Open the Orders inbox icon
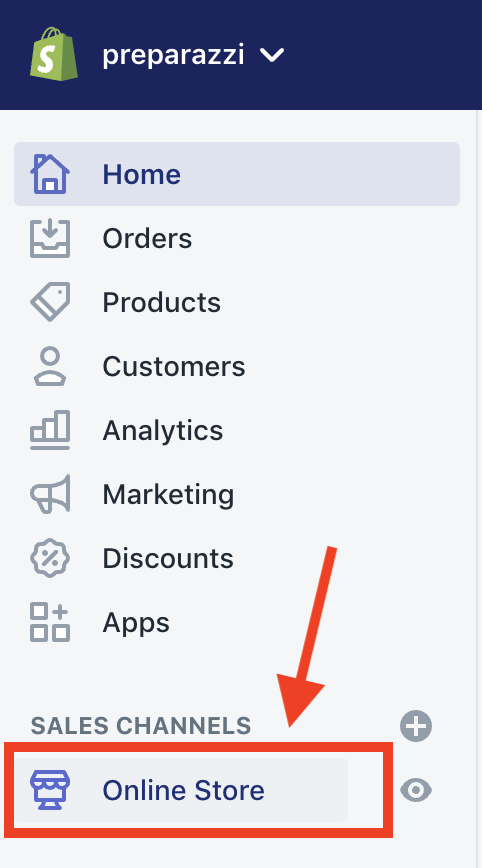 pyautogui.click(x=50, y=238)
